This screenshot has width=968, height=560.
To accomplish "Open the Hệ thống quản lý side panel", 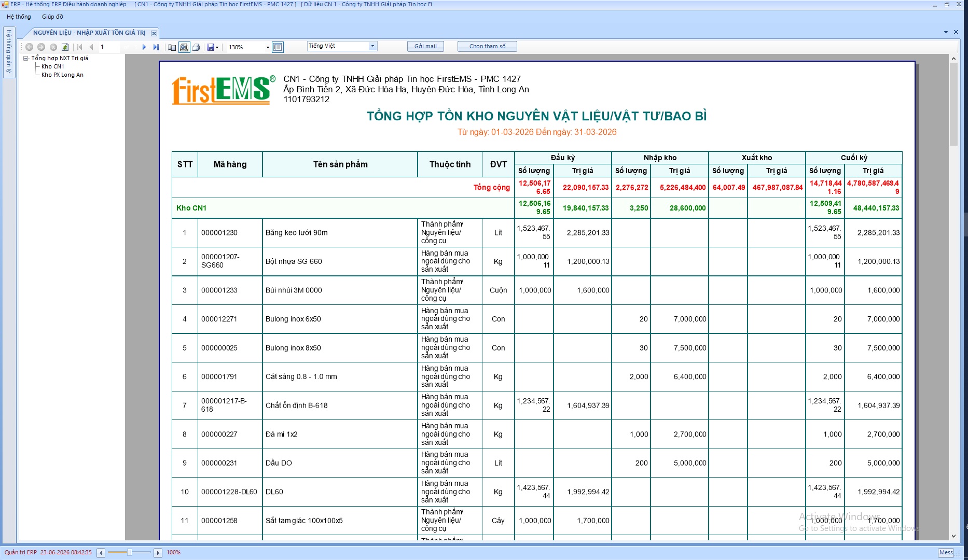I will tap(8, 51).
